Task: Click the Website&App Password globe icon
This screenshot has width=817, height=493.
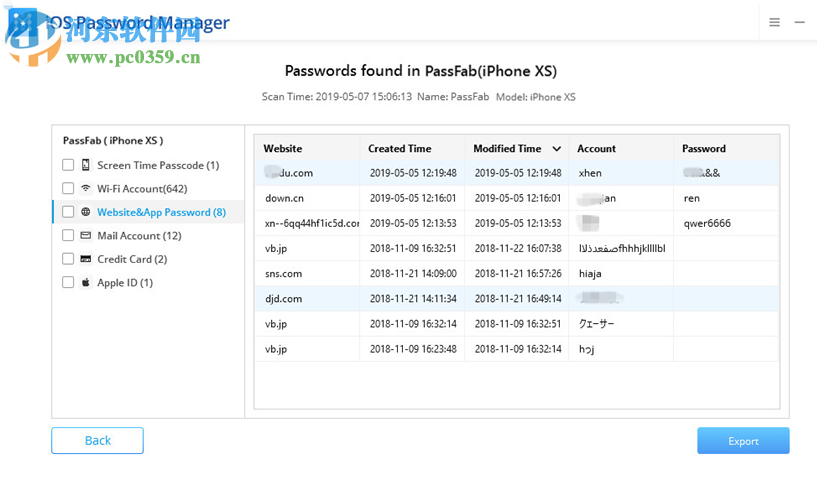Action: 85,212
